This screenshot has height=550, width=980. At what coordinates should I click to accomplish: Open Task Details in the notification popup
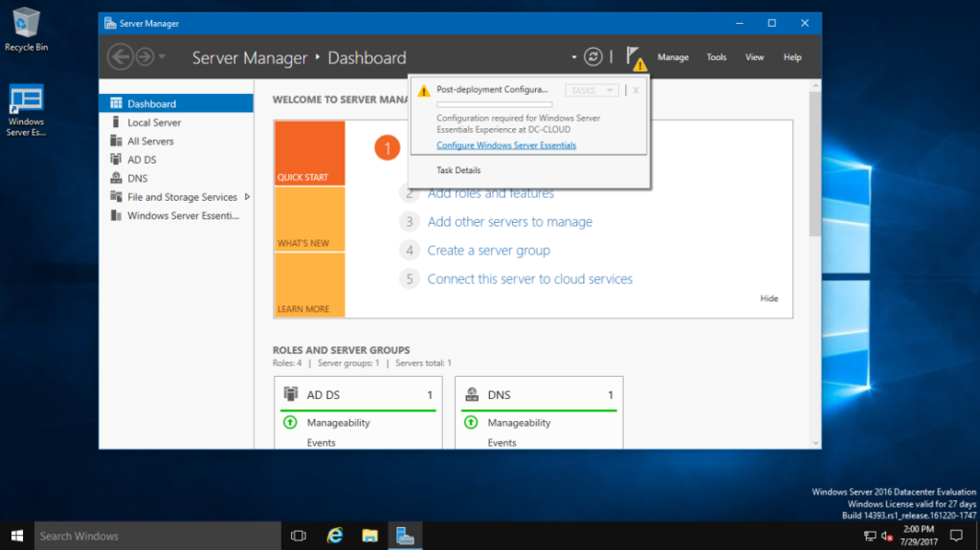coord(458,170)
